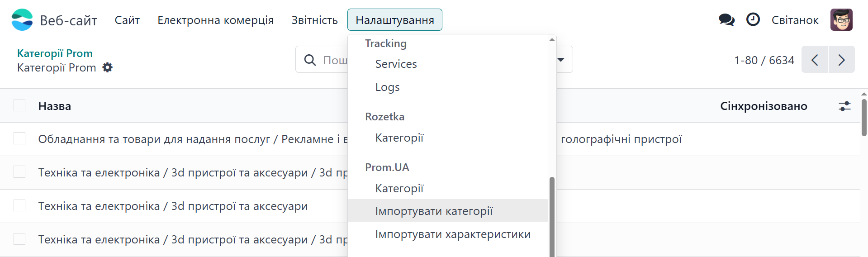Open the Електронна комерція menu

click(x=215, y=20)
